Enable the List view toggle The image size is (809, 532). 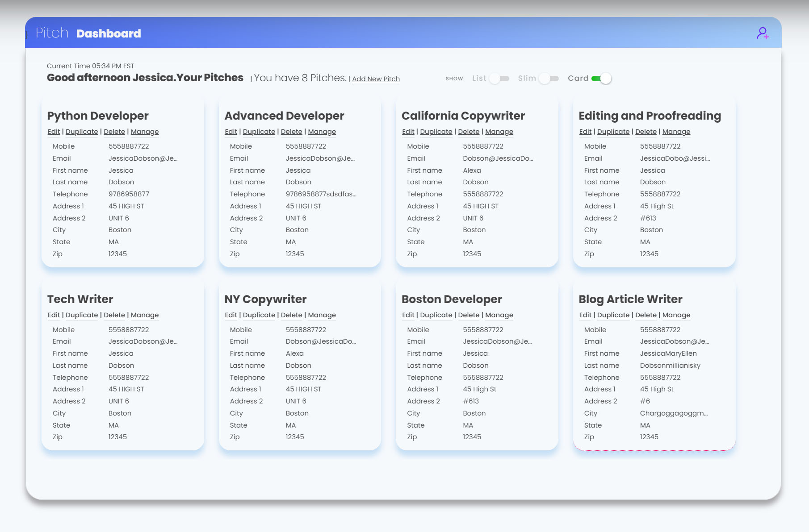click(499, 79)
